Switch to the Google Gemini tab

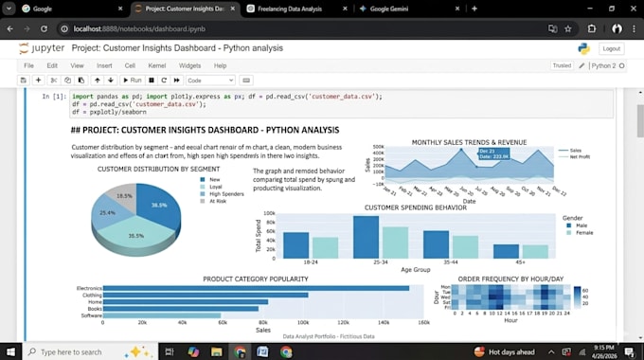tap(409, 9)
